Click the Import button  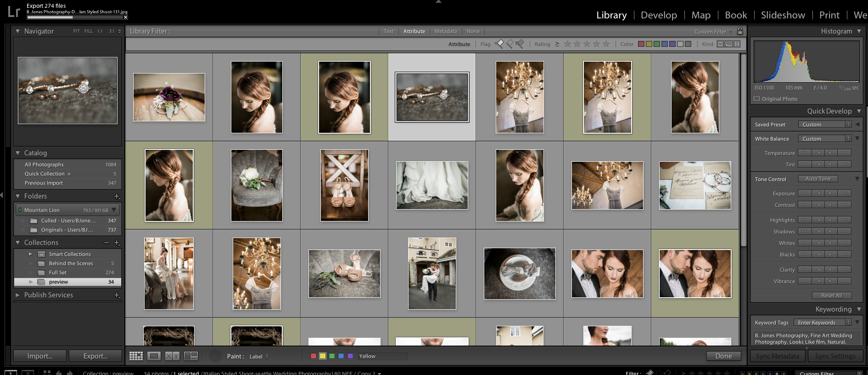click(x=40, y=356)
